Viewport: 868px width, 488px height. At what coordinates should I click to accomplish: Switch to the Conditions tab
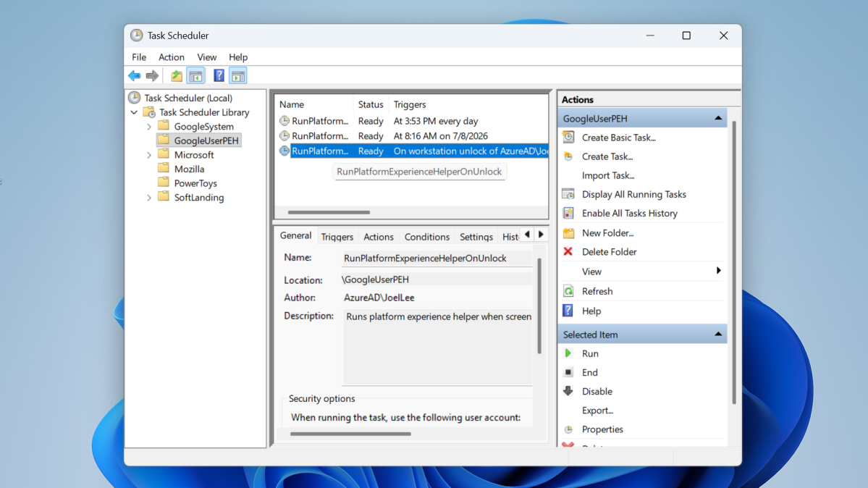(x=427, y=237)
